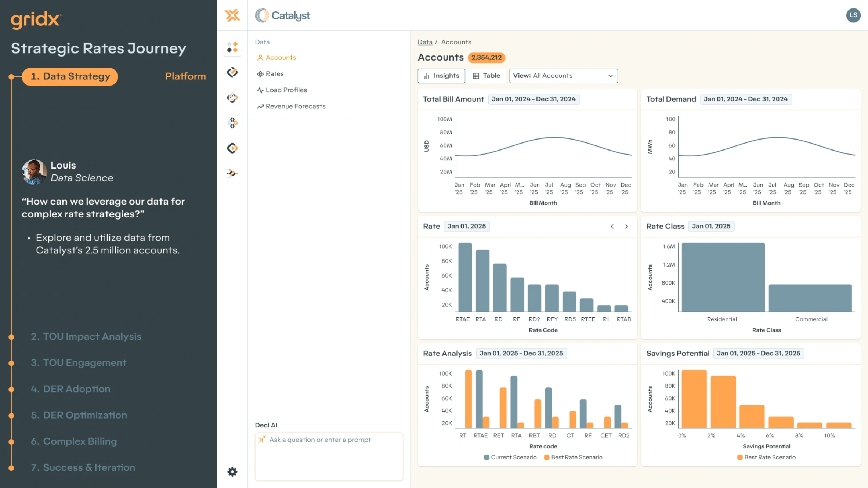
Task: Click Rate Analysis date range chip
Action: (521, 353)
